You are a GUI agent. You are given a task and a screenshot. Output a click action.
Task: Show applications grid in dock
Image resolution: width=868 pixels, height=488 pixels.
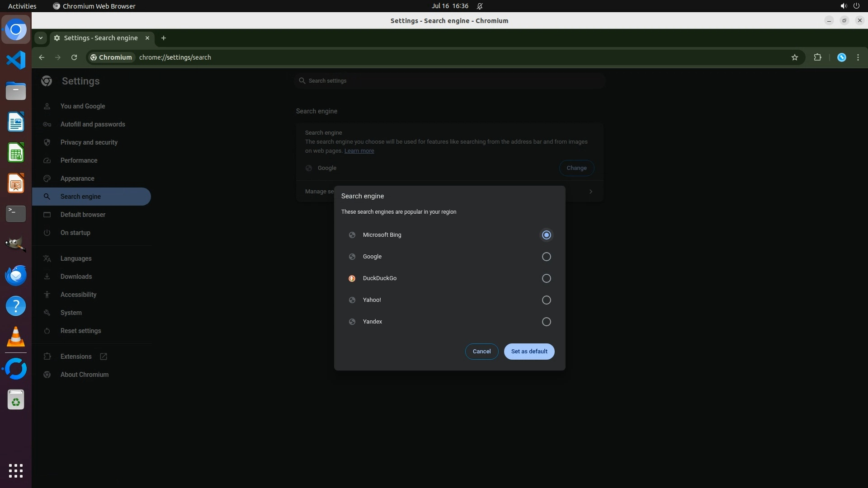pos(16,470)
